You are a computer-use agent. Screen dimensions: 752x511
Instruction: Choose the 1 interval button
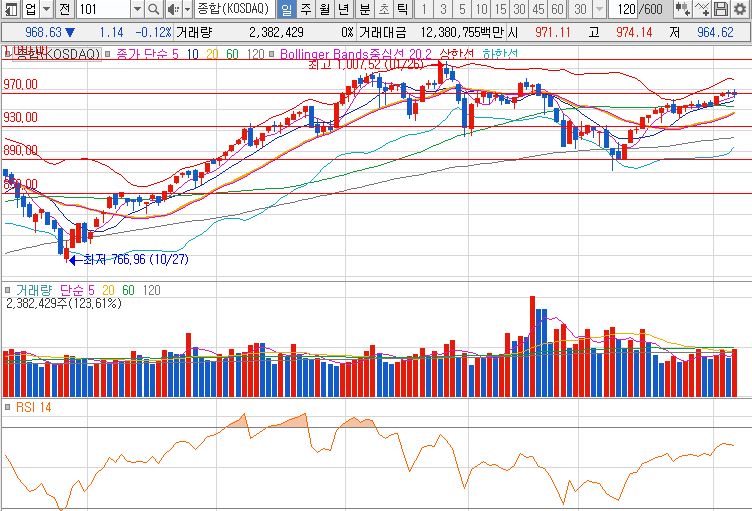click(423, 9)
